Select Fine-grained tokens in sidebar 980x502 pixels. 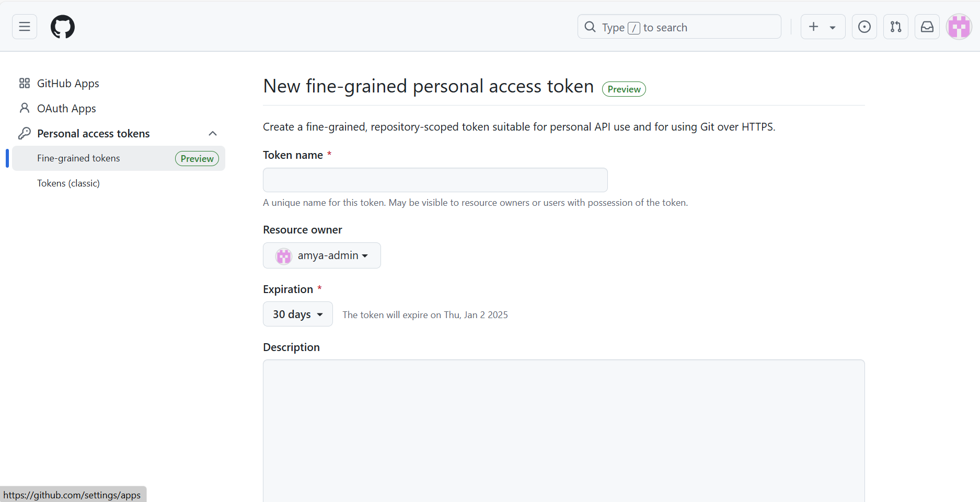coord(78,158)
